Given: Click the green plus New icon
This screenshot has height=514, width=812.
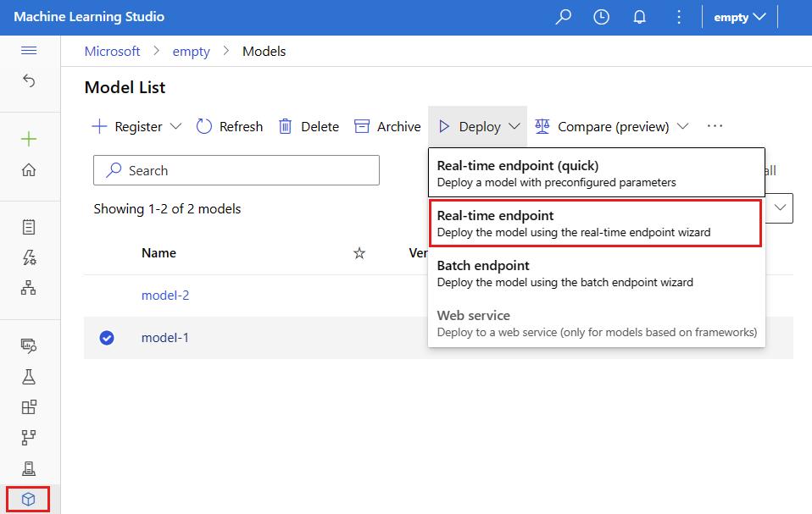Looking at the screenshot, I should (x=29, y=139).
